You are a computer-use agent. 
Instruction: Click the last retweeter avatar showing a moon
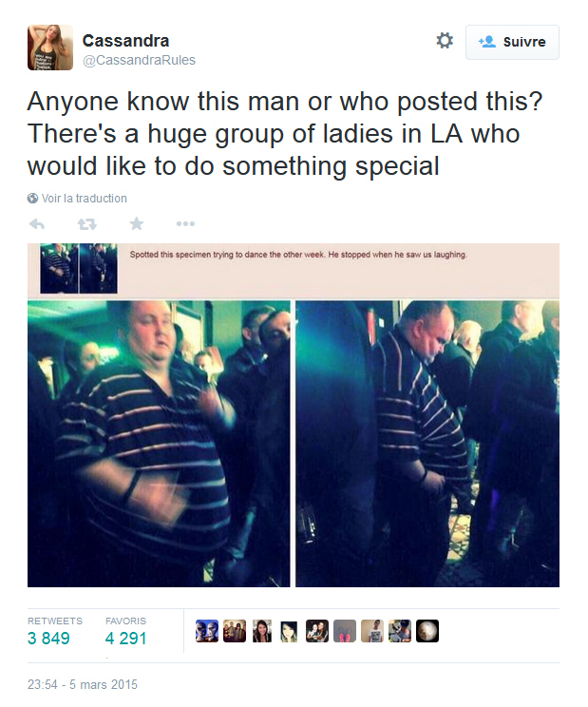(427, 631)
